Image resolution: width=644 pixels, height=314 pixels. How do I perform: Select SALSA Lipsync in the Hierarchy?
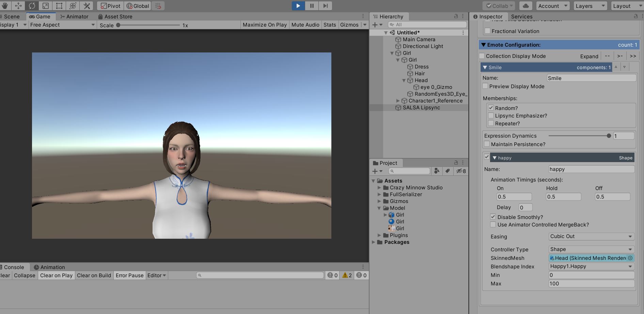421,108
